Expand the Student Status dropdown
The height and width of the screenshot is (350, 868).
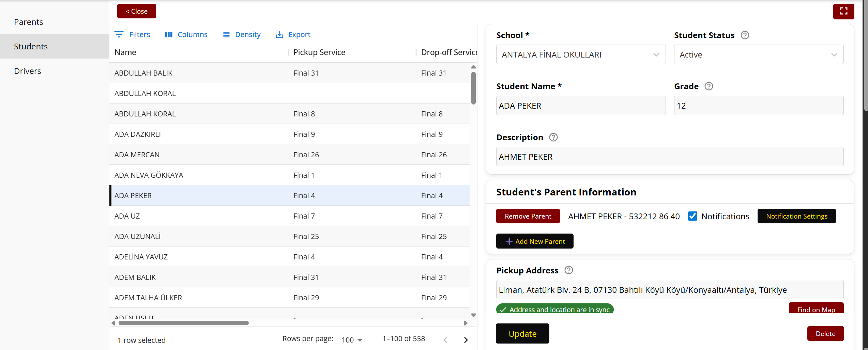(834, 54)
